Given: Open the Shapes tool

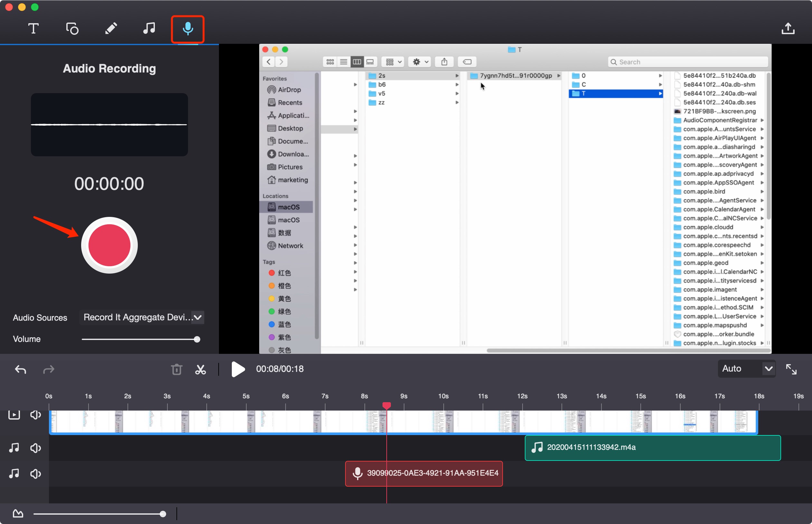Looking at the screenshot, I should (72, 29).
